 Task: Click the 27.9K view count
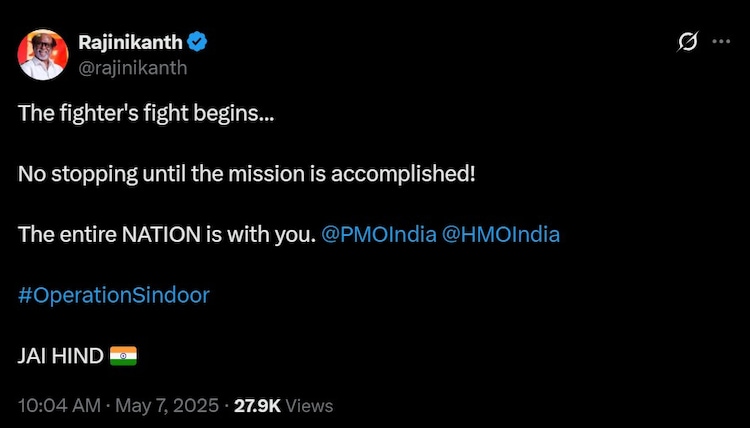[x=258, y=406]
